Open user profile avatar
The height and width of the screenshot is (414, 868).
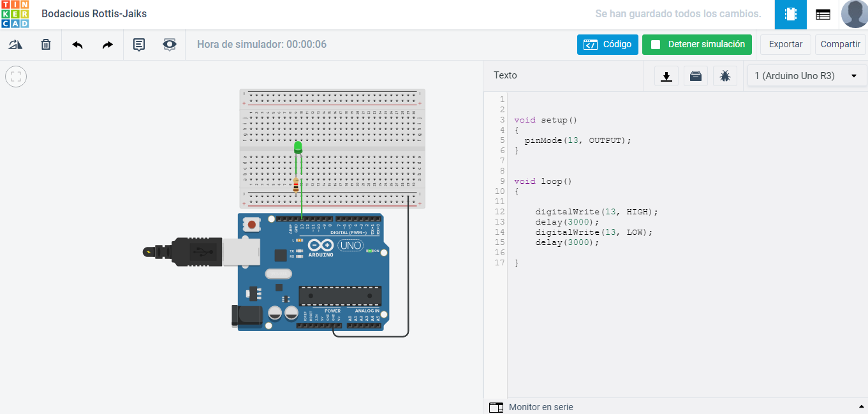(855, 14)
